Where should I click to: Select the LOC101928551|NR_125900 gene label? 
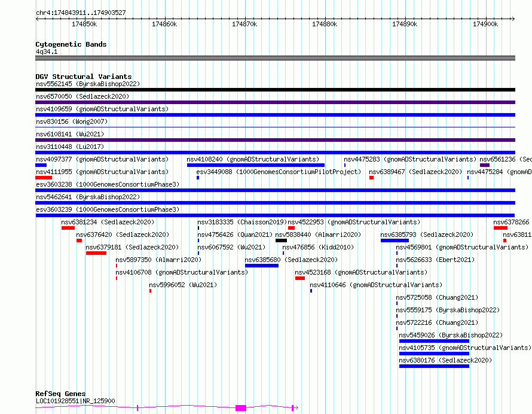[75, 401]
